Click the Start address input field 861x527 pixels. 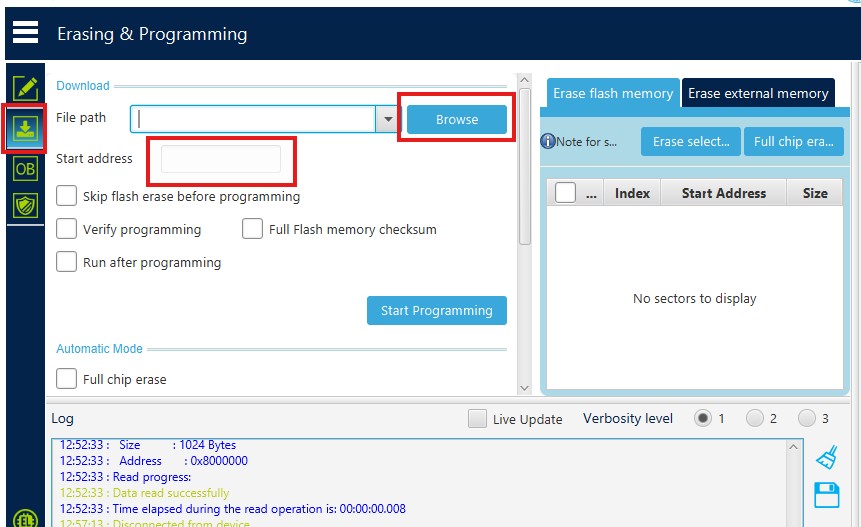pos(221,159)
